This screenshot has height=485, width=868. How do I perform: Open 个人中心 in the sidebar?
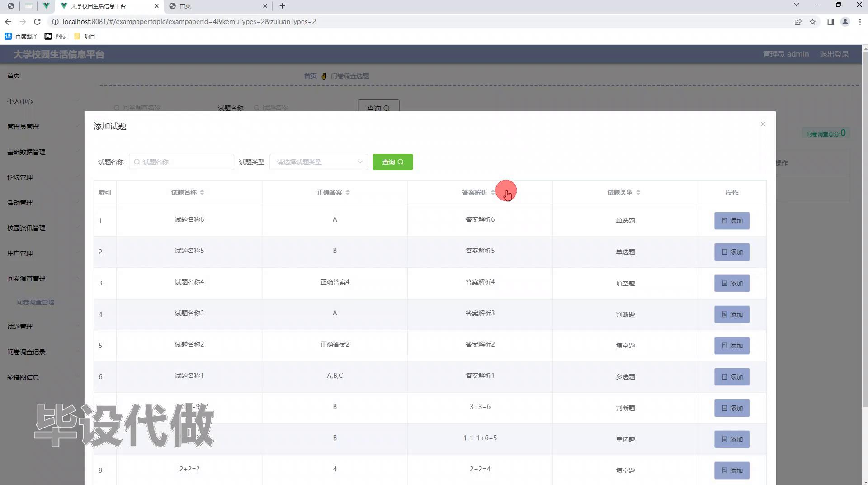[x=20, y=101]
